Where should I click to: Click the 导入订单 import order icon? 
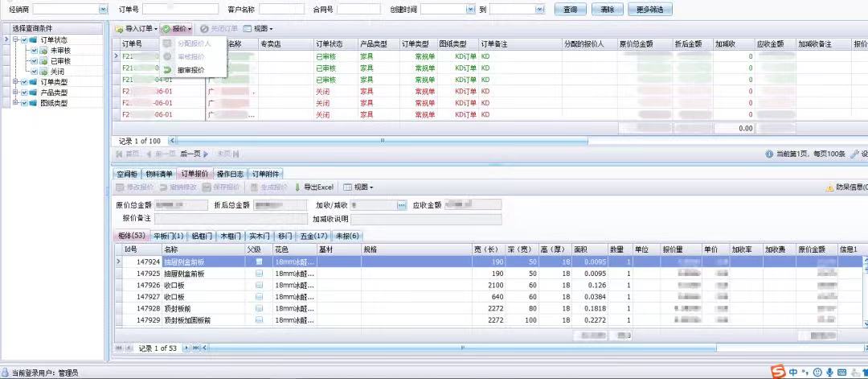point(118,28)
